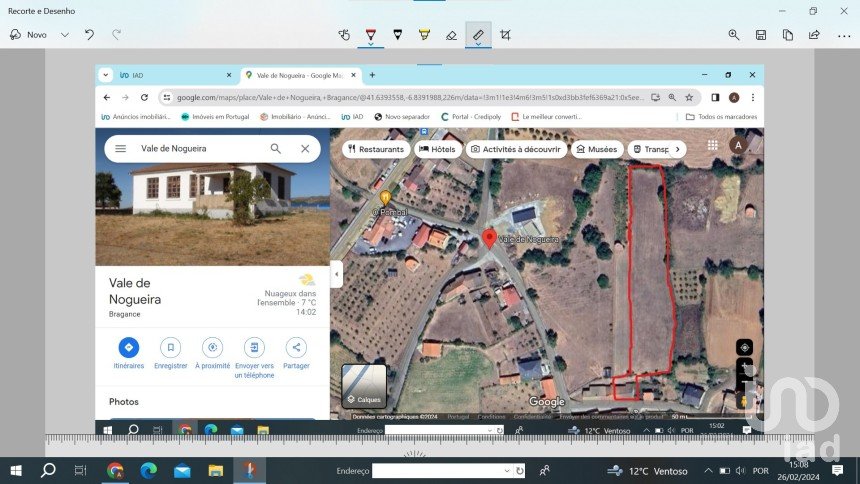The height and width of the screenshot is (484, 860).
Task: Open Google Chrome from the bottom taskbar
Action: 115,470
